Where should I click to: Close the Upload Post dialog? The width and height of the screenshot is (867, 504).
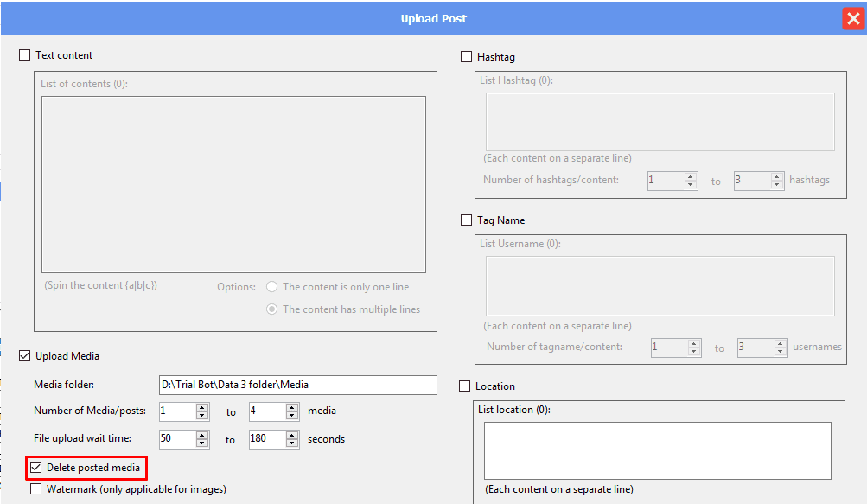[852, 18]
